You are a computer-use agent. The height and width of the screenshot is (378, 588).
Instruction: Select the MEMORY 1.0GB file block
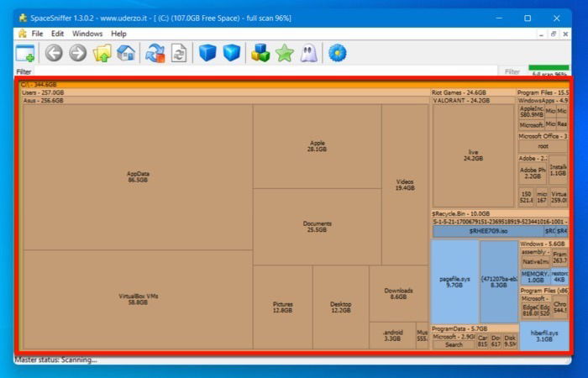click(535, 276)
